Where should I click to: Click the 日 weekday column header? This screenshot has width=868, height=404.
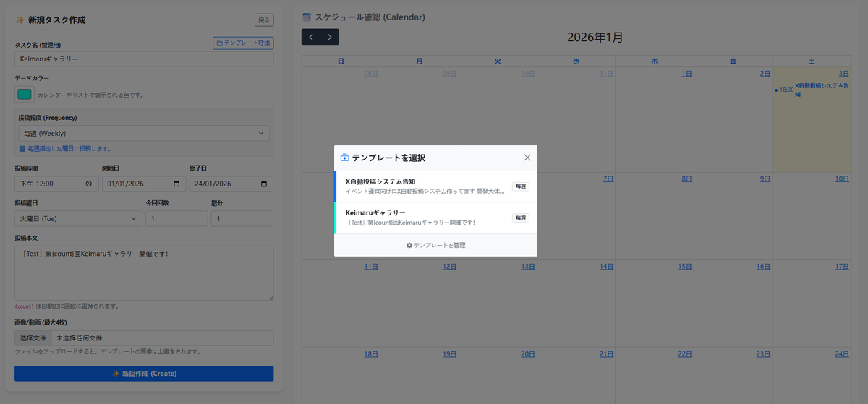click(341, 61)
